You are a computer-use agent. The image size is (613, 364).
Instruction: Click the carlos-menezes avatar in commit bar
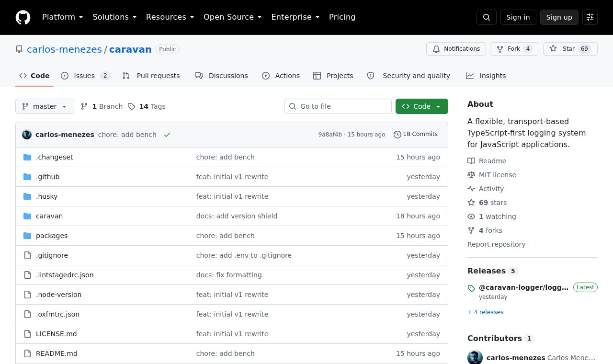tap(27, 135)
